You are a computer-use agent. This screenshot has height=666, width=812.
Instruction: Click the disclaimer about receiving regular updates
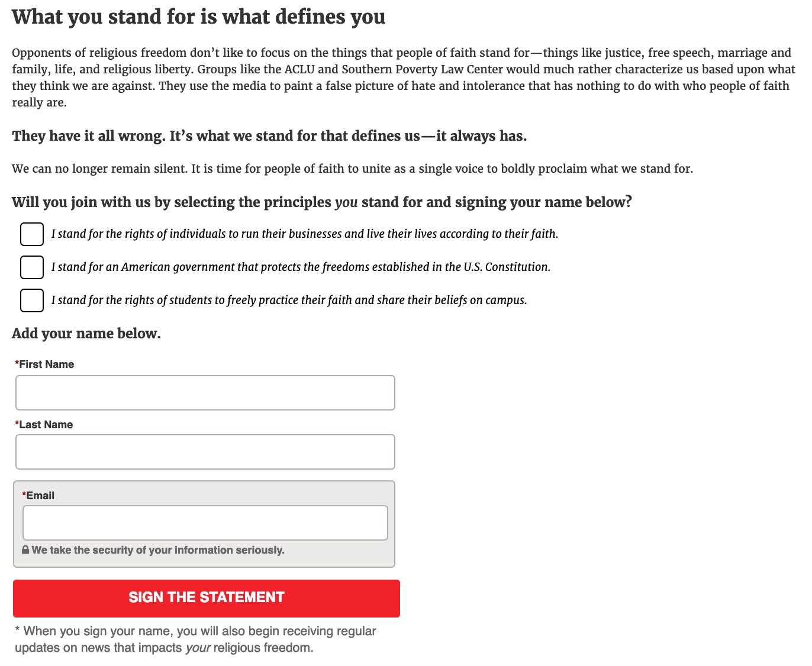(x=195, y=639)
